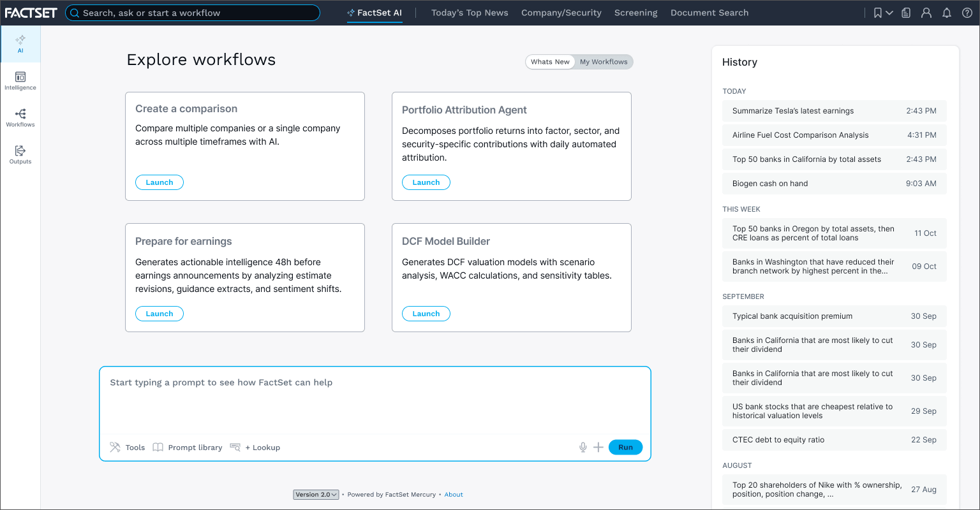Click the History panel heading
The image size is (980, 510).
click(739, 62)
